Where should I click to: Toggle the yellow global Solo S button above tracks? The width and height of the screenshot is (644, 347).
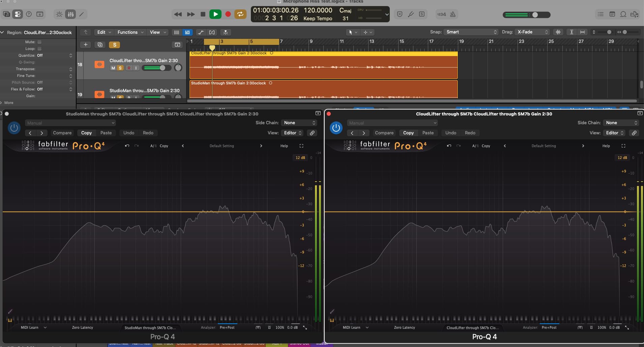pyautogui.click(x=115, y=45)
